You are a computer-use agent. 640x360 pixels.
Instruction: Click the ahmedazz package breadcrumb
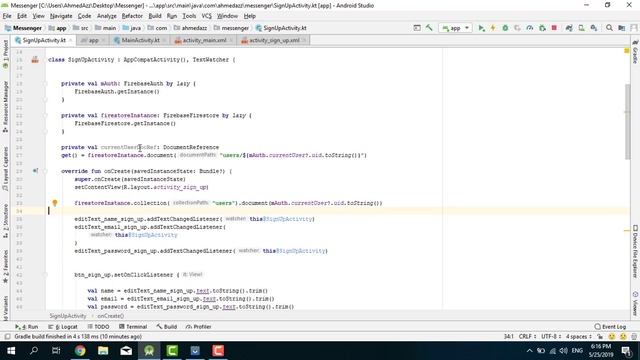point(190,28)
